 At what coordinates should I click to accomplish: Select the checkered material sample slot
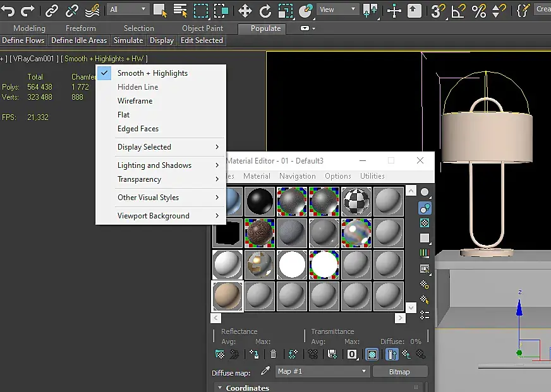(x=356, y=201)
